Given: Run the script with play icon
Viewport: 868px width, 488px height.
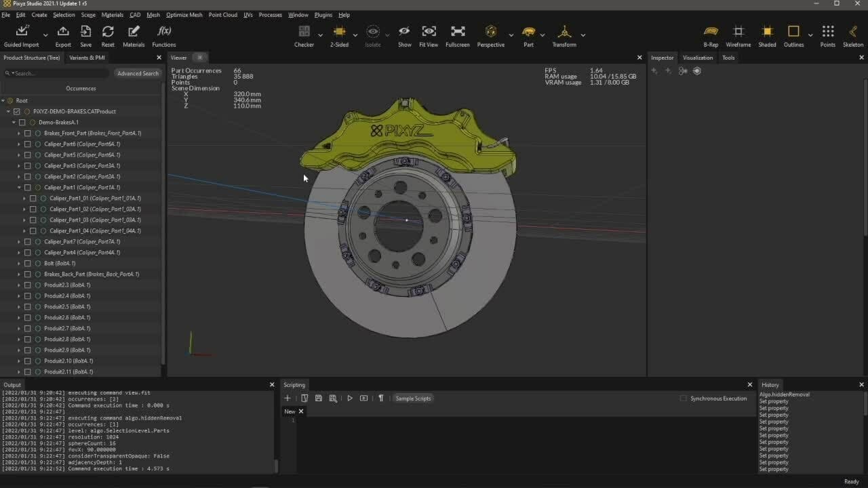Looking at the screenshot, I should 350,399.
